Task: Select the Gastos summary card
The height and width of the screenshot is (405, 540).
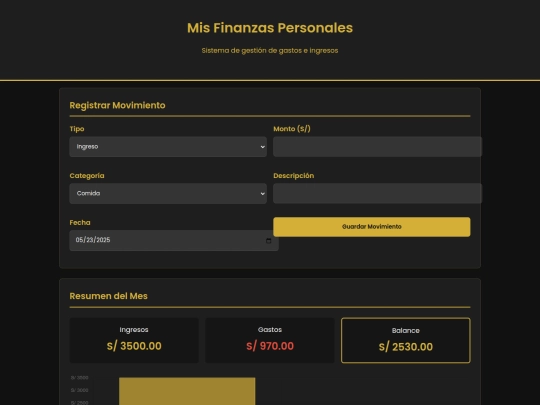Action: (270, 340)
